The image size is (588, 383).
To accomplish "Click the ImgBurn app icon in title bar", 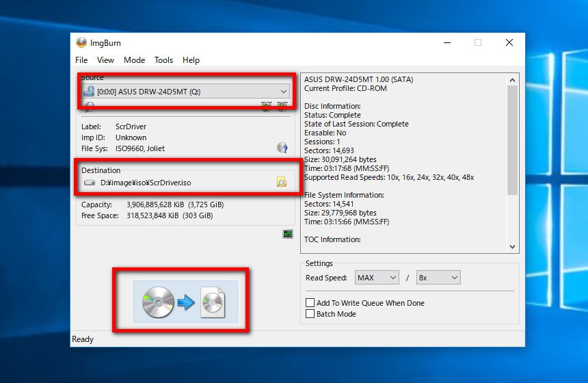I will tap(81, 42).
